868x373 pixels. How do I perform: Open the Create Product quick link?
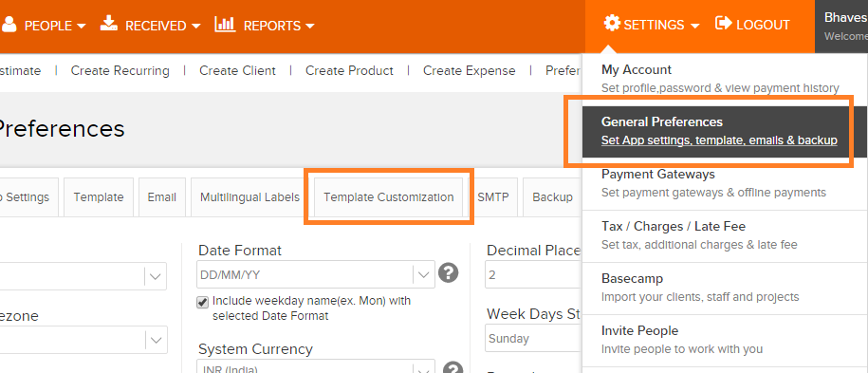(349, 71)
